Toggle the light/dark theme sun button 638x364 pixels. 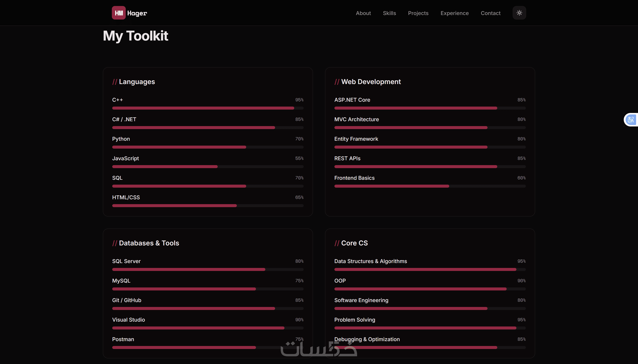[519, 13]
